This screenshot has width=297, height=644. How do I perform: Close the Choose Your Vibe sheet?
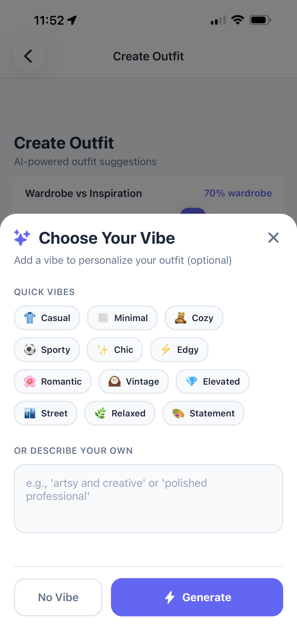click(x=273, y=238)
